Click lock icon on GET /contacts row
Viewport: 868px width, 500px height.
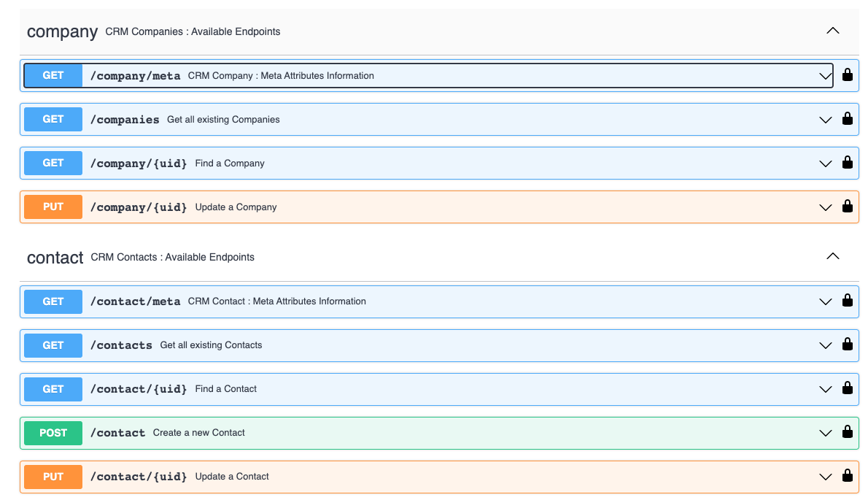[x=847, y=344]
